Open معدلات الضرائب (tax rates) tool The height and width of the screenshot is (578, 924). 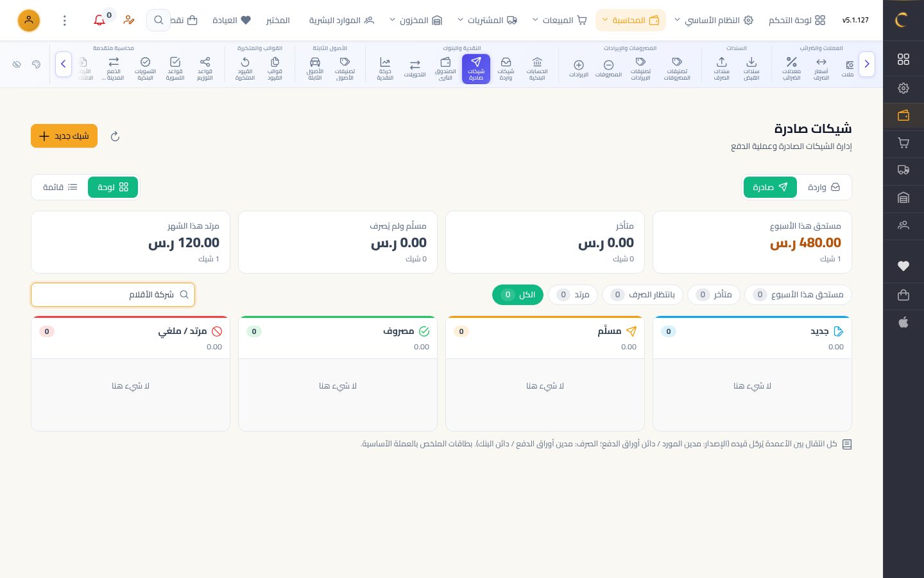coord(792,69)
